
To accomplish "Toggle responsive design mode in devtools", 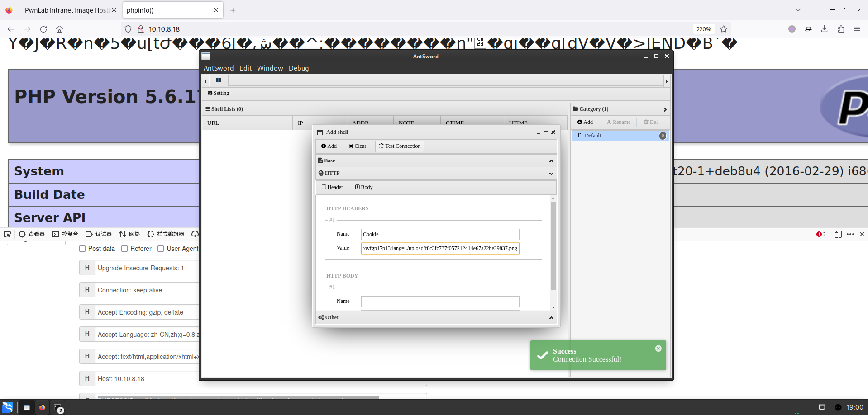I will 838,234.
